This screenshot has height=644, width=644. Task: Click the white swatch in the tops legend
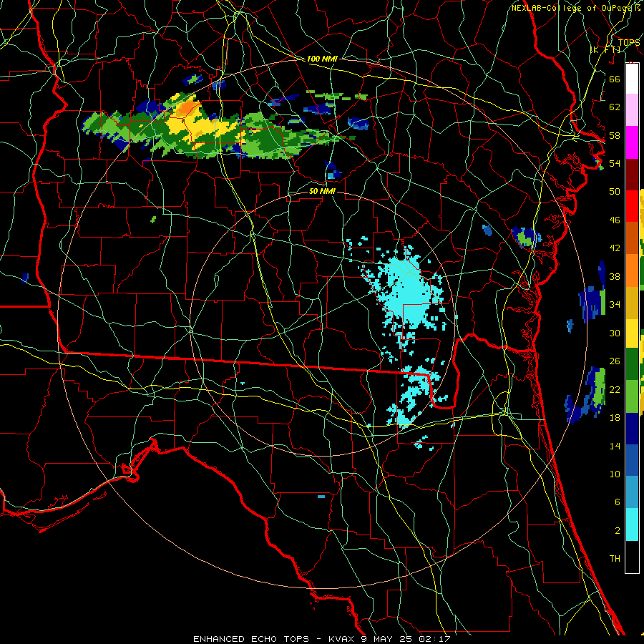point(632,79)
